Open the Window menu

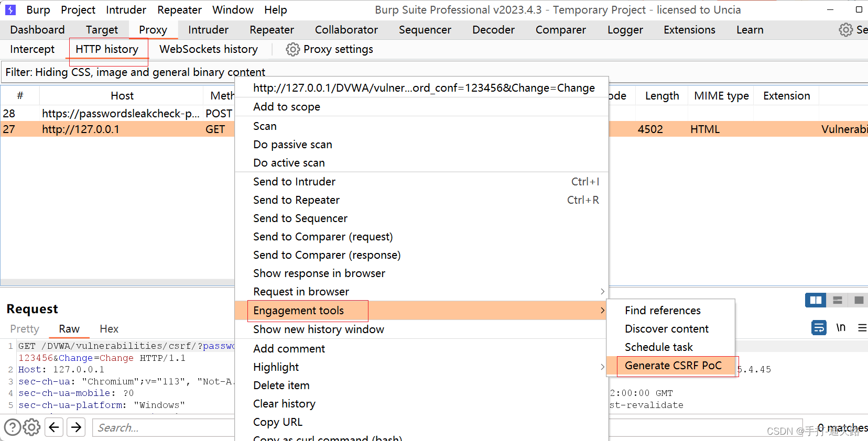233,10
